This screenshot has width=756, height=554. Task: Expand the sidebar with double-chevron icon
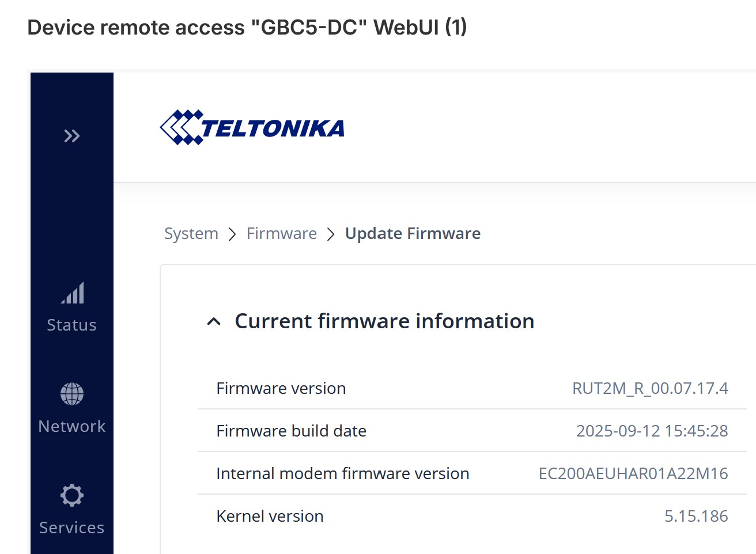point(71,136)
